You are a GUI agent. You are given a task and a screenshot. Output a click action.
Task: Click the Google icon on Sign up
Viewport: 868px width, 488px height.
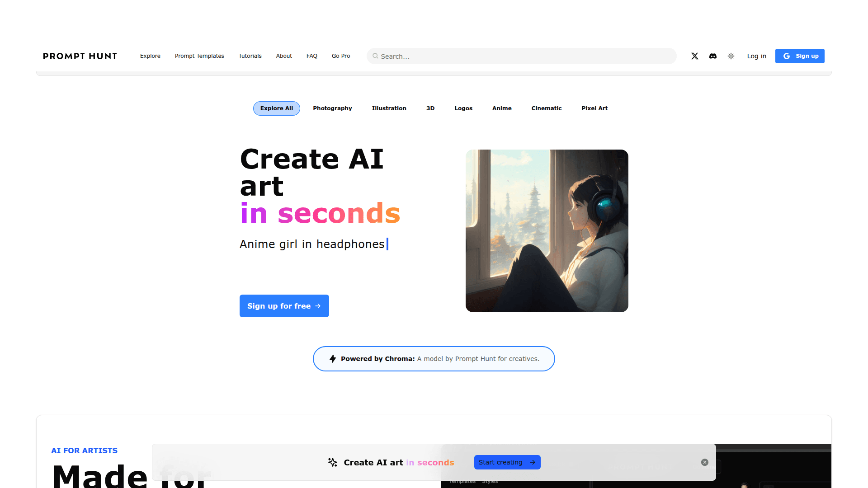pyautogui.click(x=787, y=56)
